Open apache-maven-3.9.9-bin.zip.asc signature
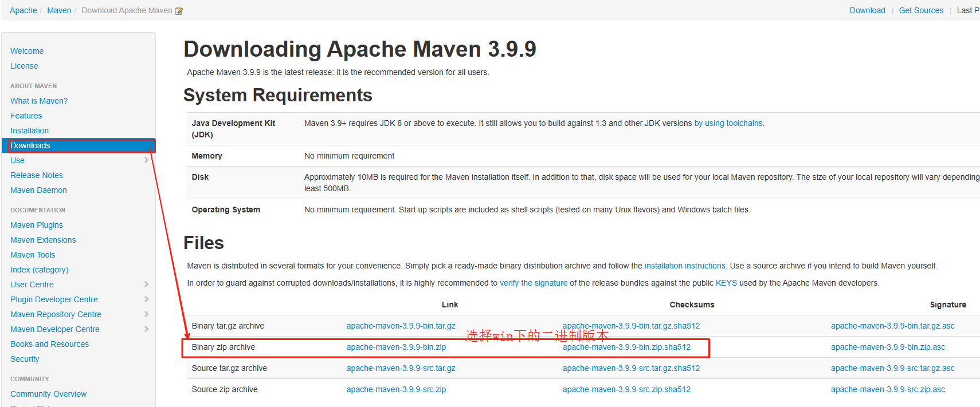This screenshot has width=980, height=407. tap(888, 347)
